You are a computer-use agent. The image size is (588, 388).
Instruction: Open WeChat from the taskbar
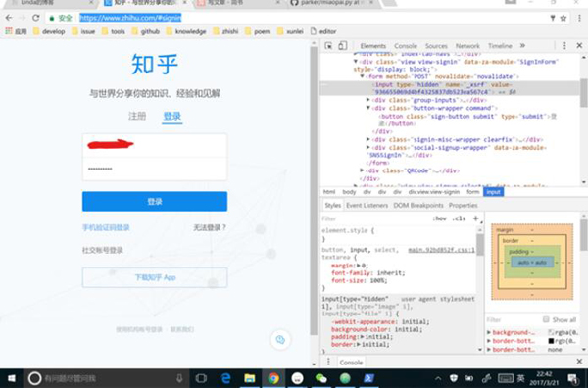pos(321,378)
